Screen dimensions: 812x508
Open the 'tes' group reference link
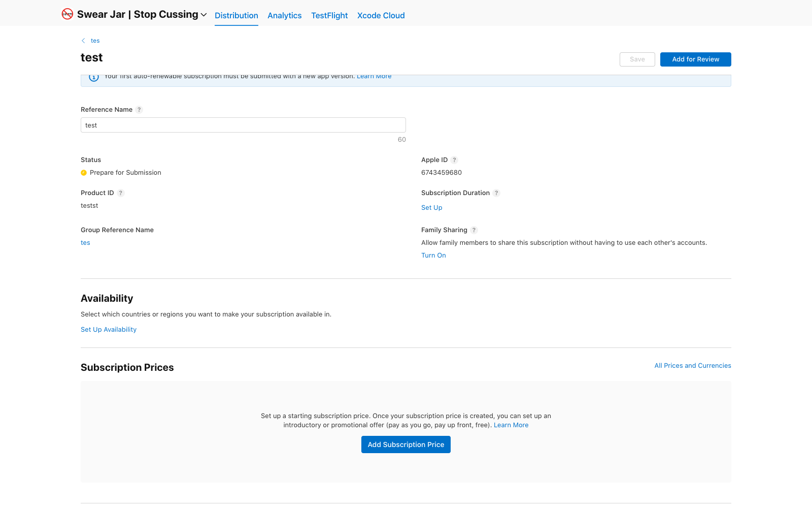85,243
